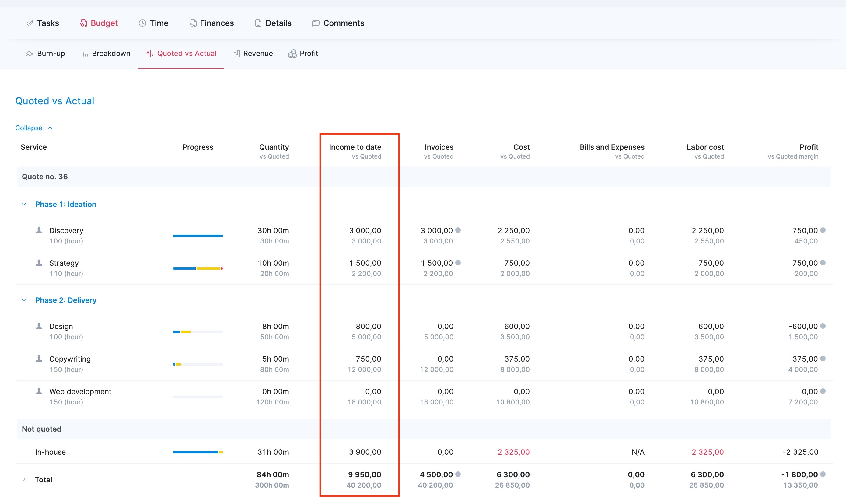Screen dimensions: 846x504
Task: Expand the Total row chevron
Action: pos(24,479)
